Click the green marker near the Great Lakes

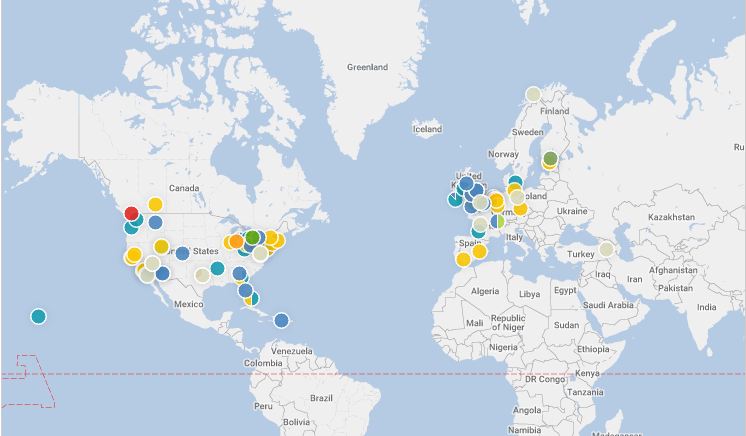pyautogui.click(x=252, y=237)
